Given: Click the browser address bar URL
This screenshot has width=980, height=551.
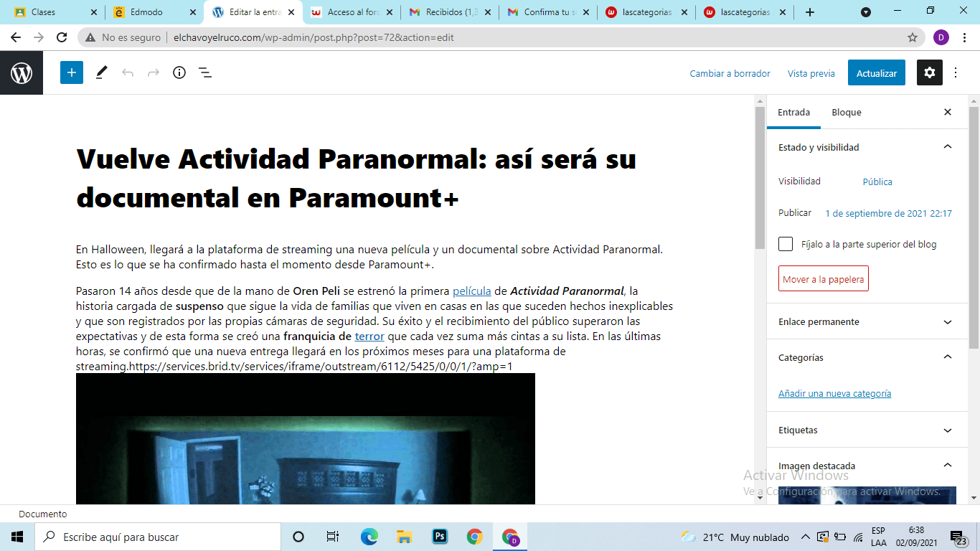Looking at the screenshot, I should 314,37.
